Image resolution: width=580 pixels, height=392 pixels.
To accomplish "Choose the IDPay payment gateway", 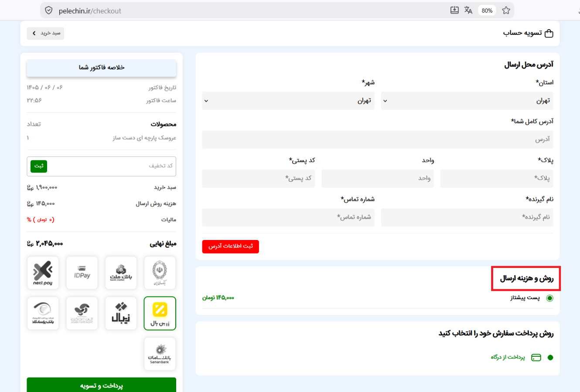I will pyautogui.click(x=82, y=273).
